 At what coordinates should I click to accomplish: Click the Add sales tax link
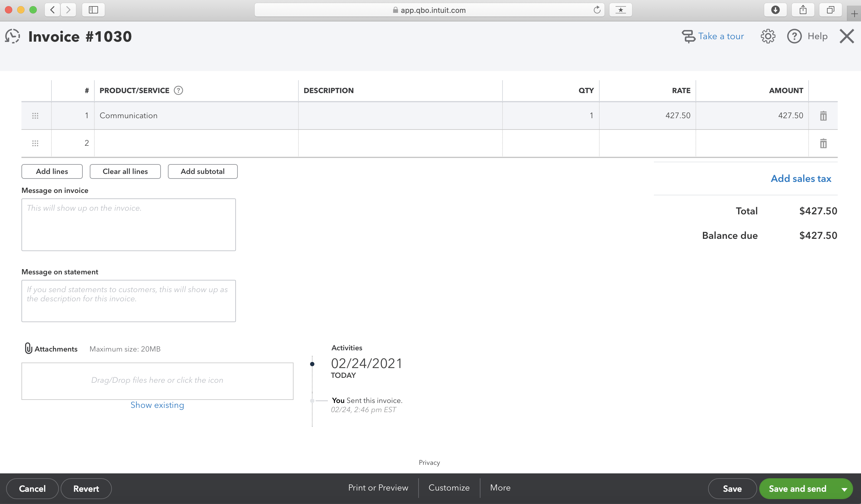[801, 179]
